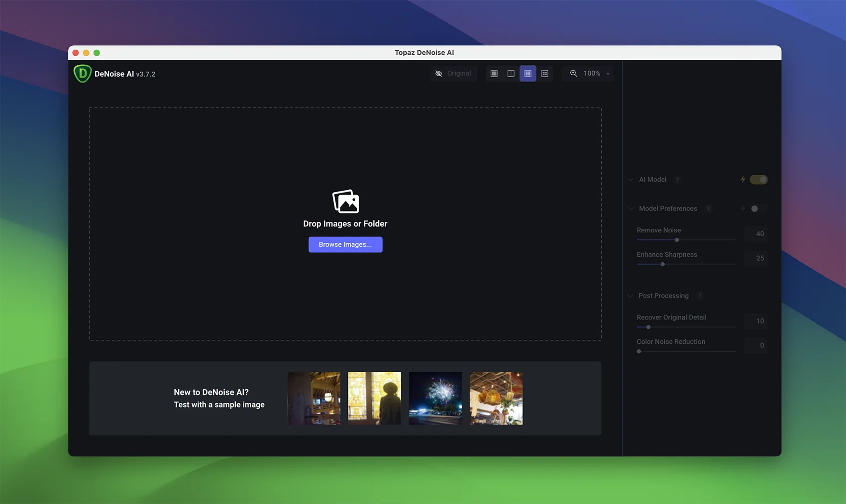Screen dimensions: 846x504
Task: Minimize the Topaz DeNoise AI window
Action: pyautogui.click(x=86, y=53)
